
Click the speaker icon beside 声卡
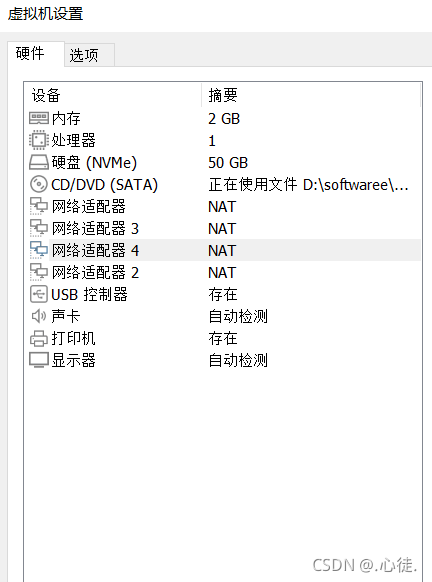(x=39, y=316)
